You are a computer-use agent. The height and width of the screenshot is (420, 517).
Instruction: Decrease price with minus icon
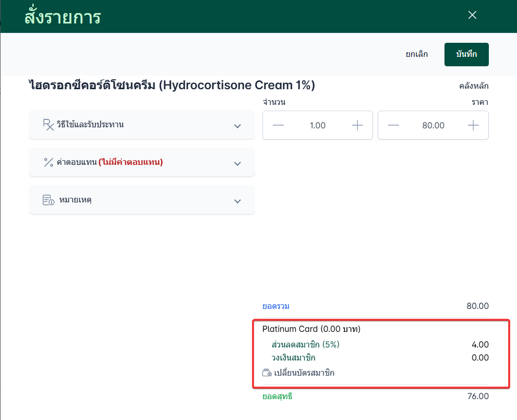pos(393,125)
